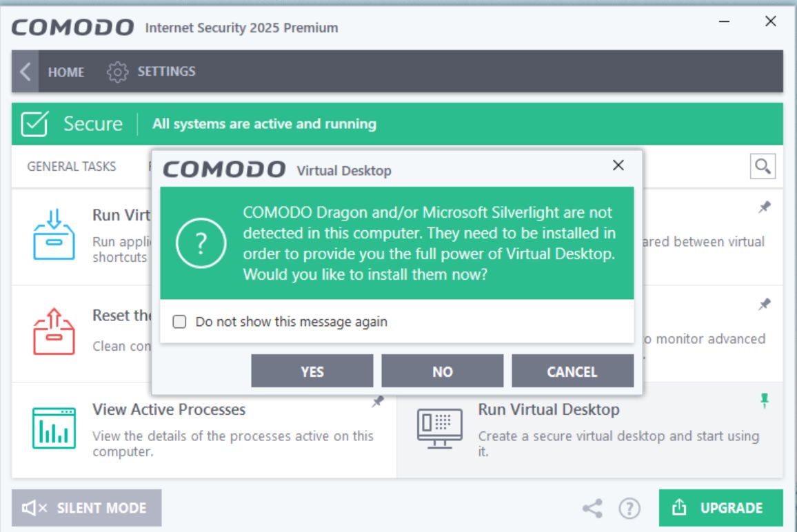Click the share icon
This screenshot has height=532, width=797.
[592, 508]
